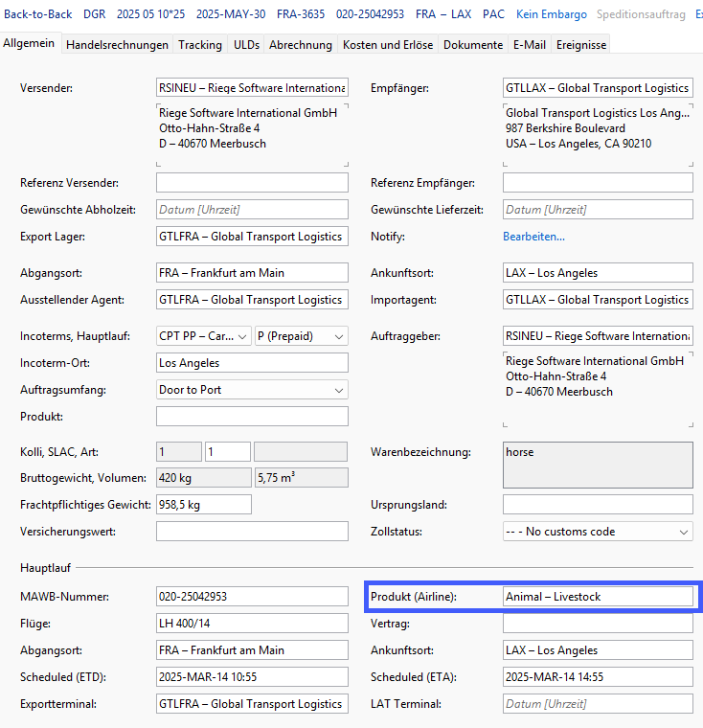Click the Gewünschte Abholzeit date field

252,210
